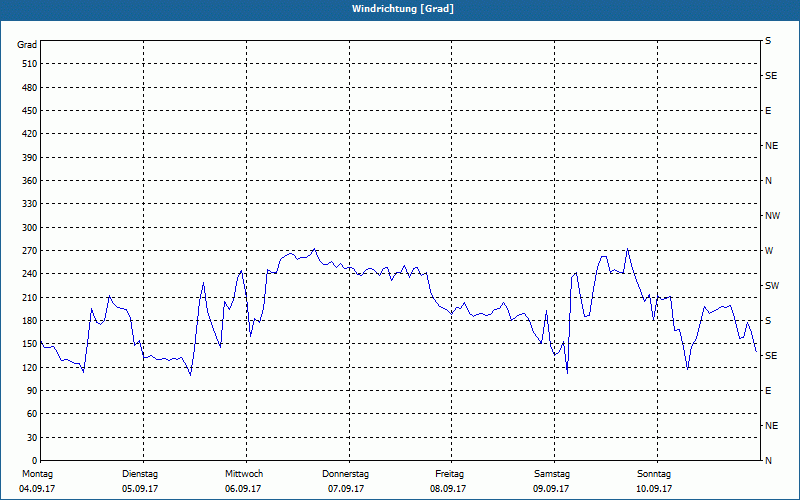Select the 240 value on the left axis

[30, 274]
